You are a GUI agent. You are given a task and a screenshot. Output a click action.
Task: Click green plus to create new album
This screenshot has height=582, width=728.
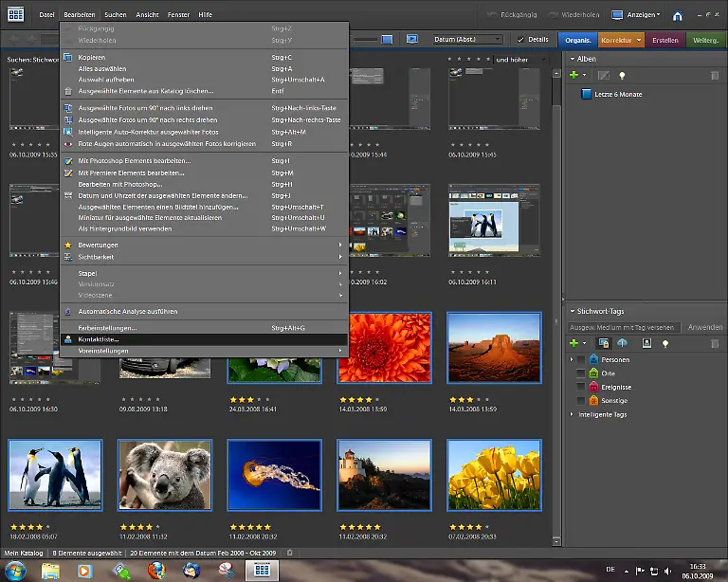click(x=573, y=75)
